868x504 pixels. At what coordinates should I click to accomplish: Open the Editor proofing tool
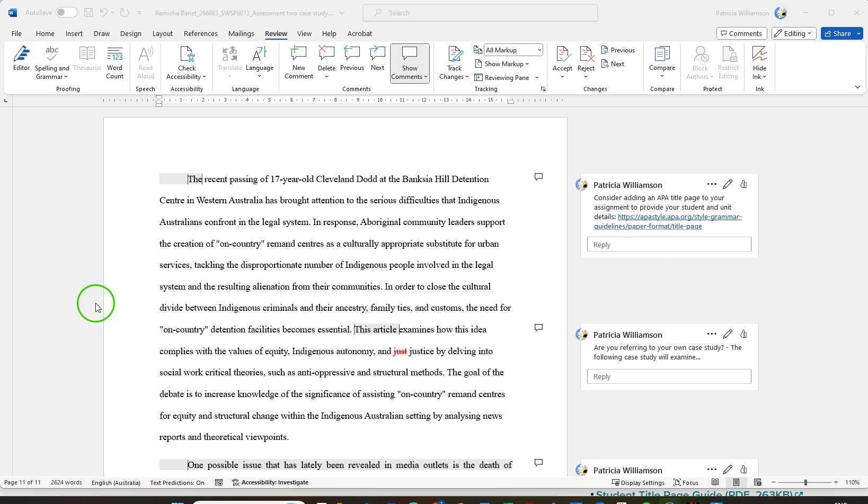pyautogui.click(x=21, y=59)
